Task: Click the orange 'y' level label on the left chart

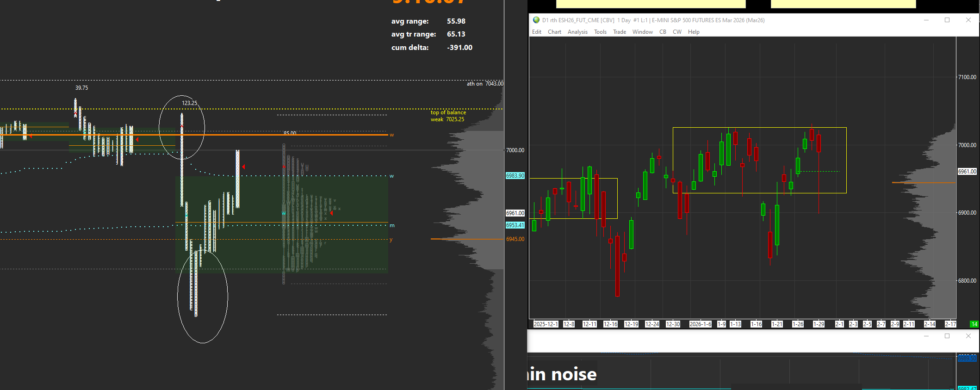Action: click(x=391, y=240)
